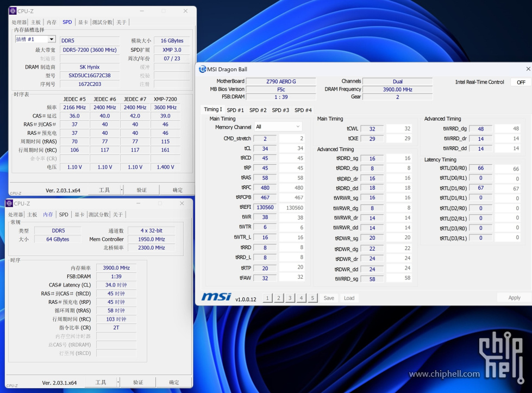Screen dimensions: 532x393
Task: Open the 显卡 tab in top CPU-Z window
Action: coord(83,22)
